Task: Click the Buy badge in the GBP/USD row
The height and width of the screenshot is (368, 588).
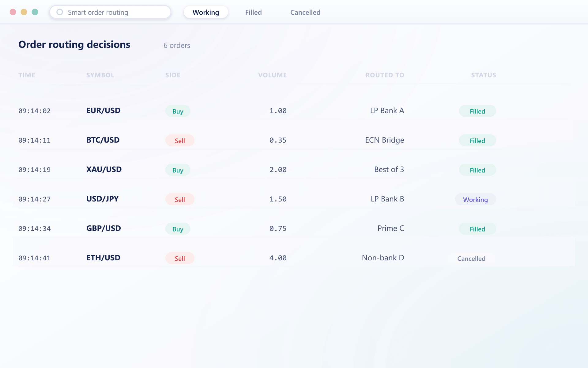Action: click(178, 229)
